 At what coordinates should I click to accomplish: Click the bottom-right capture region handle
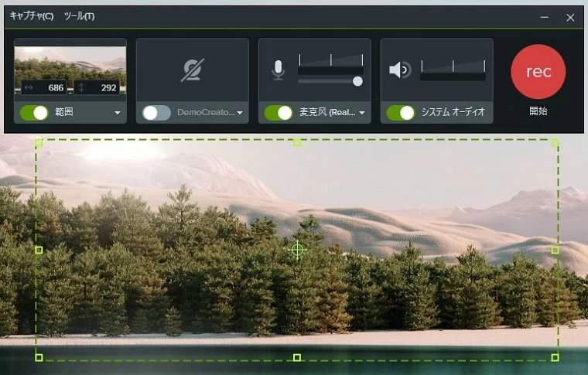[x=555, y=357]
